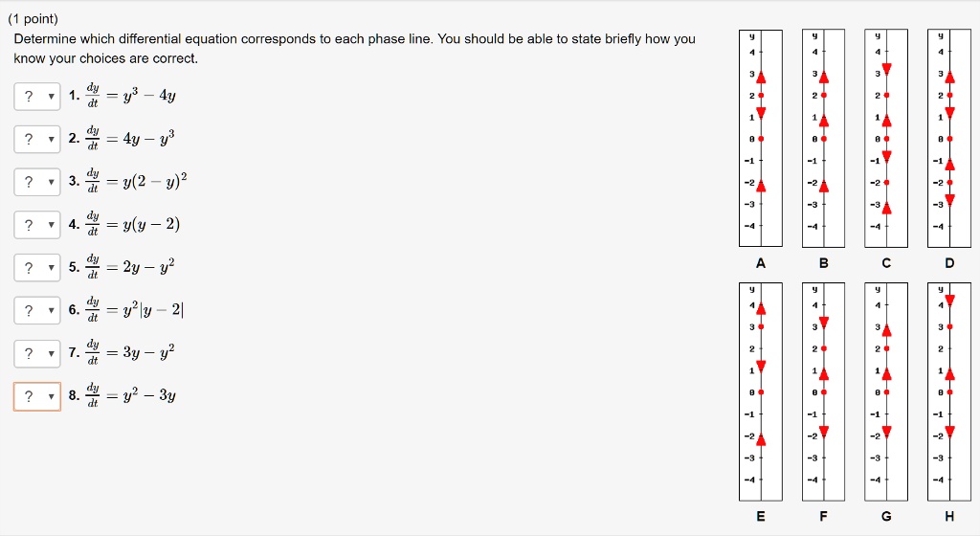Click phase line diagram A
Viewport: 980px width, 536px height.
[x=761, y=138]
